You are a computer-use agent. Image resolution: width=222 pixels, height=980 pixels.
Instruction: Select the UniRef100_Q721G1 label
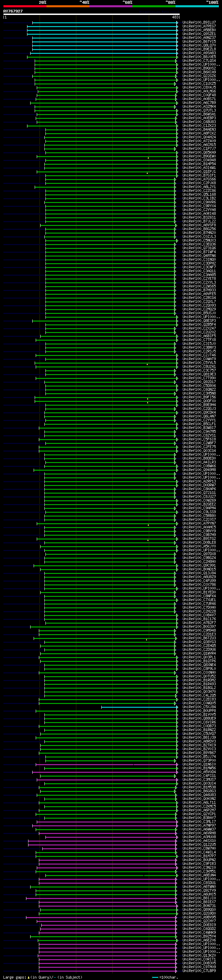(199, 493)
